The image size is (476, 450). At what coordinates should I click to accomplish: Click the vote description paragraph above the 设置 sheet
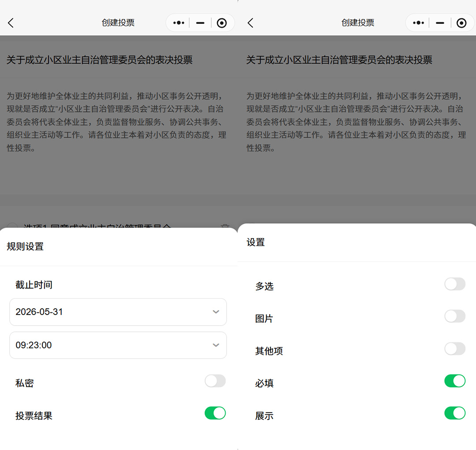click(x=356, y=122)
